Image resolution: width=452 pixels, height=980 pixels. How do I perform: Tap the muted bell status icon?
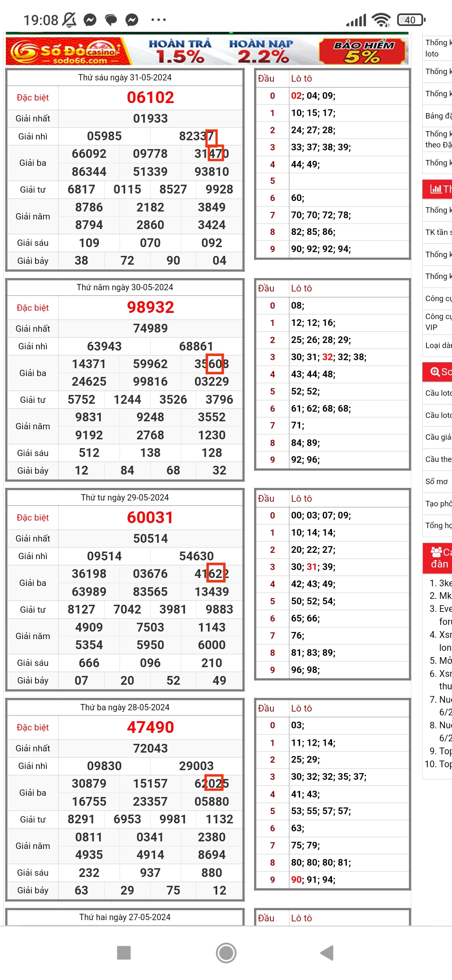[x=69, y=20]
